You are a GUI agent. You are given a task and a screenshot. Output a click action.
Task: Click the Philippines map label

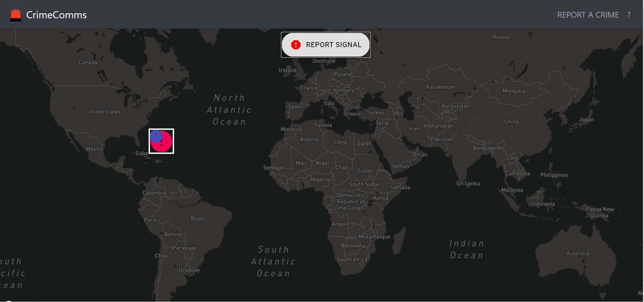click(x=554, y=175)
